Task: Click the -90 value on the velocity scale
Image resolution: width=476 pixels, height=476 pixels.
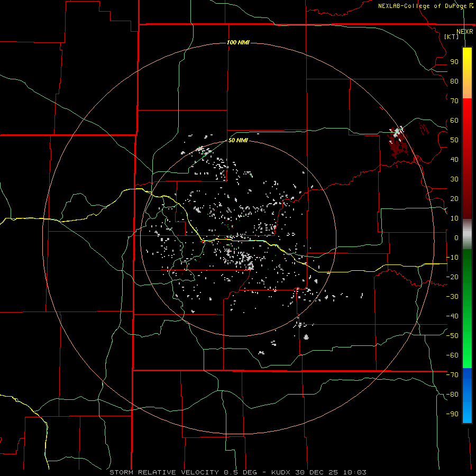Action: click(x=452, y=414)
